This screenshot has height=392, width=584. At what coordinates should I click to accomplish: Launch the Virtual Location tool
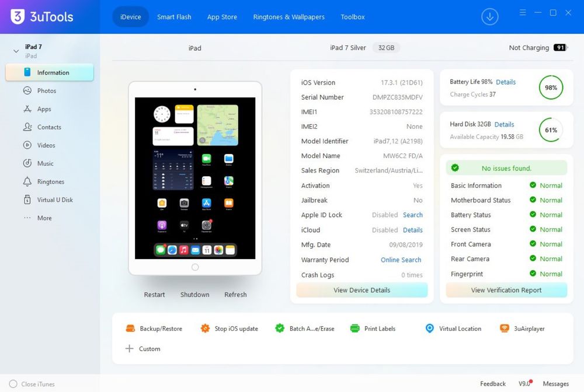click(453, 328)
